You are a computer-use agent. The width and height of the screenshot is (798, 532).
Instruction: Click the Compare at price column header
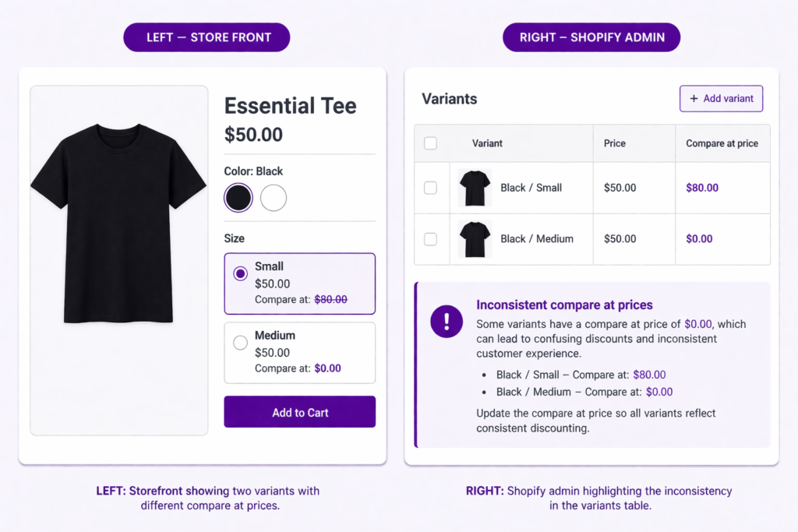[x=721, y=143]
